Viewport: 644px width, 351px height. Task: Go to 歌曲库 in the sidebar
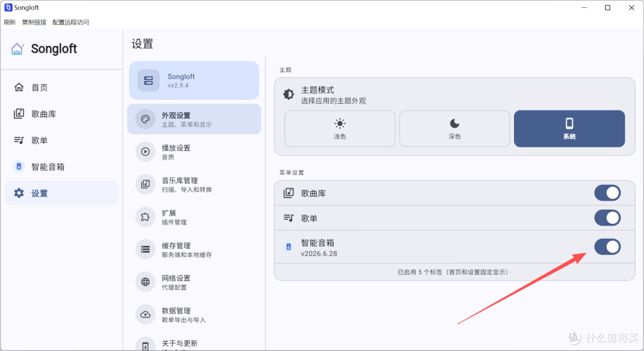(61, 114)
